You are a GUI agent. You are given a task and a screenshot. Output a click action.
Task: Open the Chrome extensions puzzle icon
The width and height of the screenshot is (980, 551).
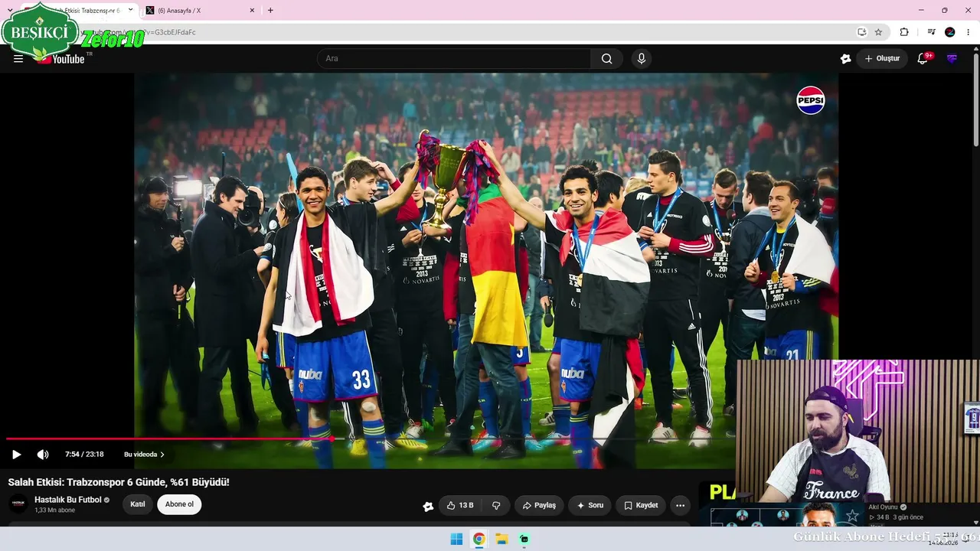click(x=904, y=32)
